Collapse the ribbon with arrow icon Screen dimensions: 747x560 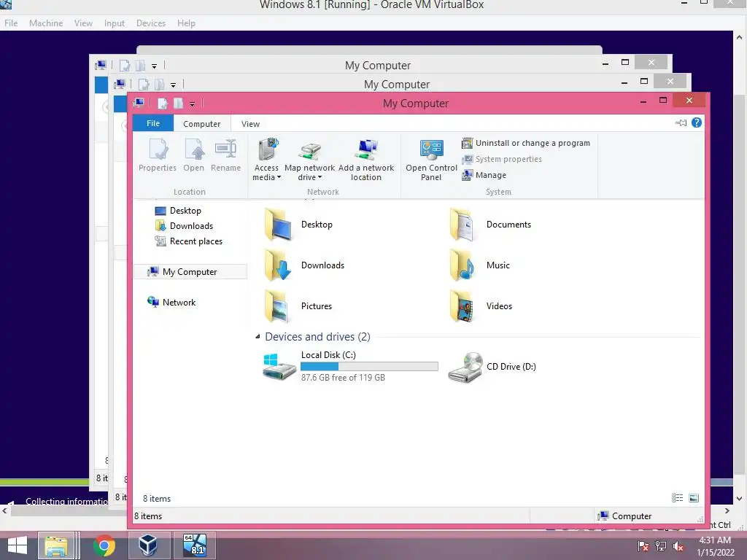click(x=681, y=122)
